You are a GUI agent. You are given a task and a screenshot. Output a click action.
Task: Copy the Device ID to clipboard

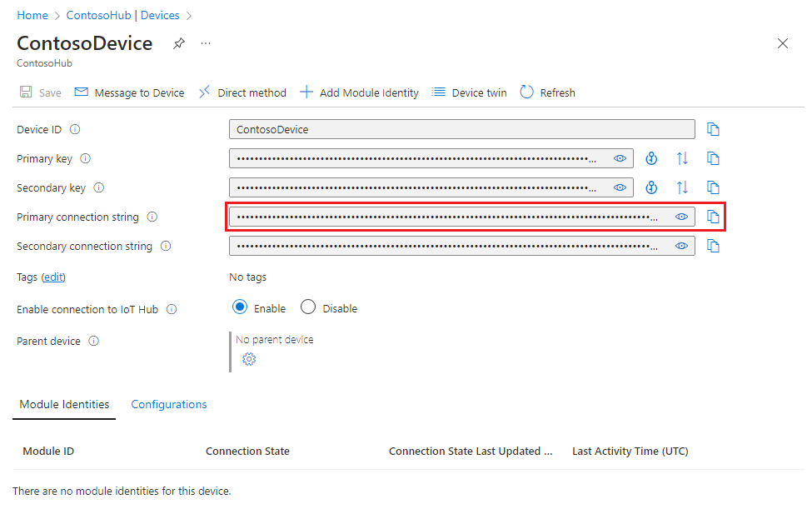tap(713, 129)
